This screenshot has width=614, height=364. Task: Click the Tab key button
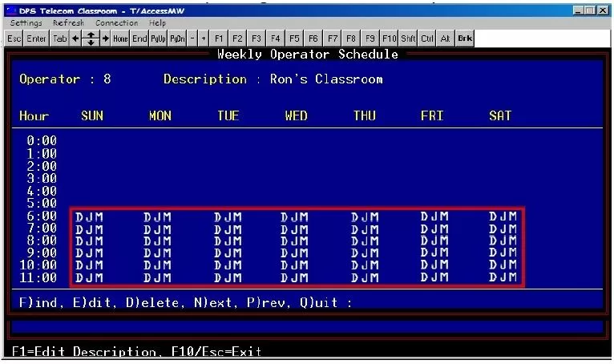[60, 38]
